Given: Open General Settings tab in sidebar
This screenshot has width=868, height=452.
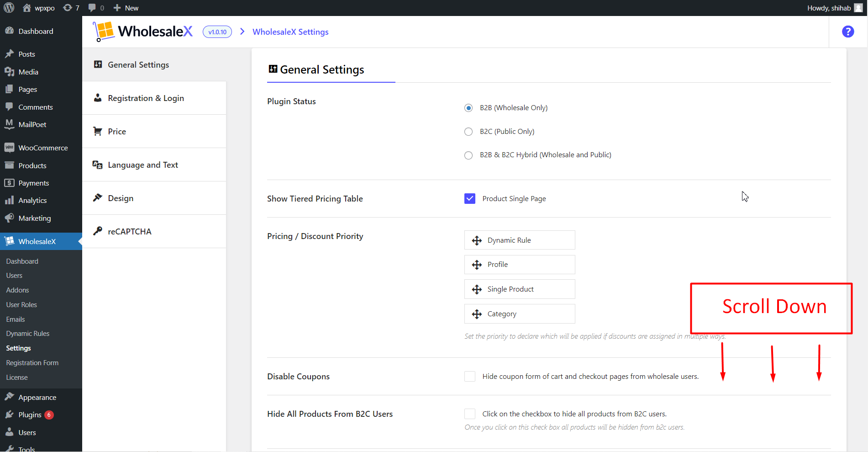Looking at the screenshot, I should (154, 64).
